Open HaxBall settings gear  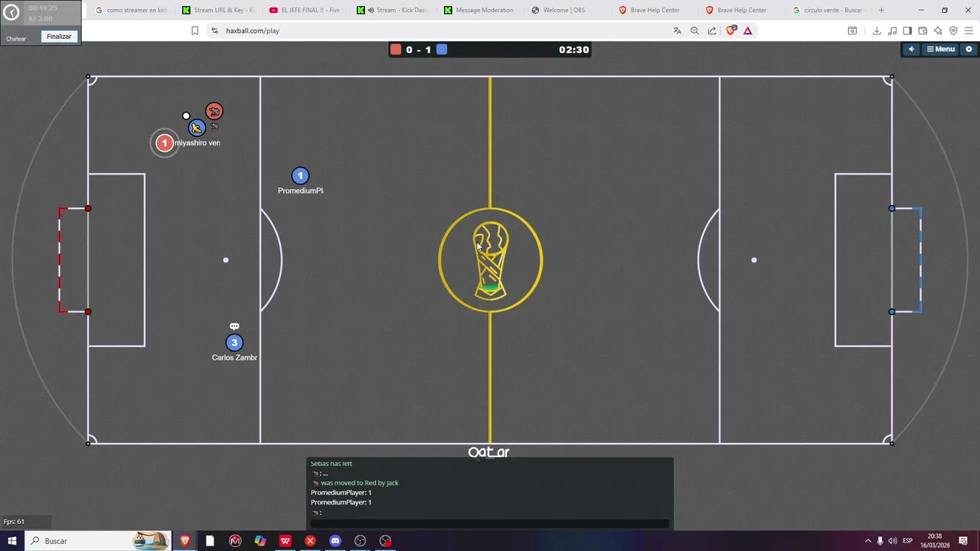pyautogui.click(x=969, y=49)
